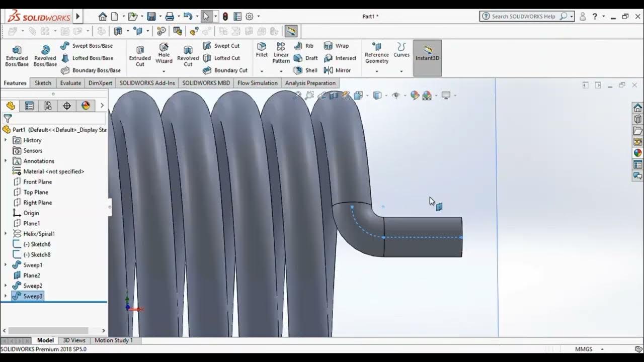Click the Home icon in the top toolbar

click(x=103, y=16)
